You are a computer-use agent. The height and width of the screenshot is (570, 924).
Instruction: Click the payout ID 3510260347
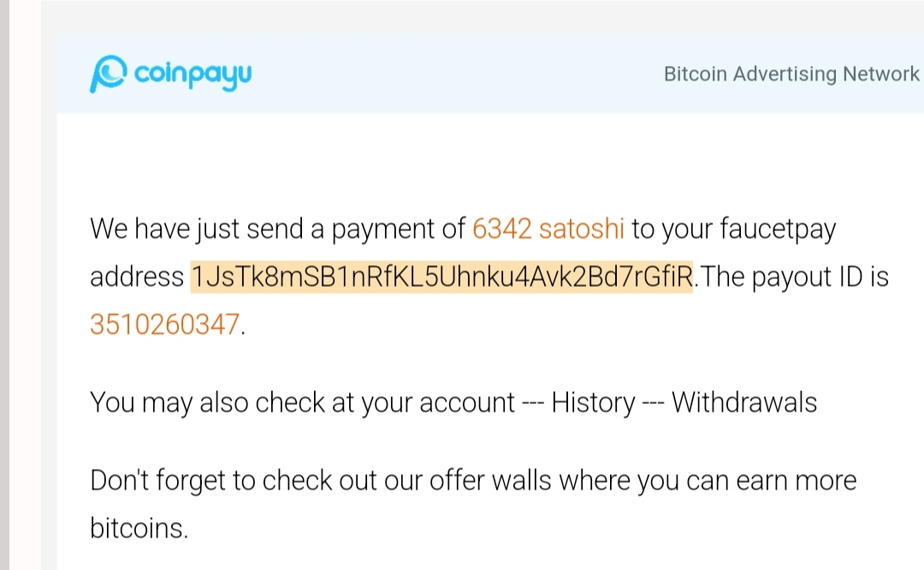click(164, 324)
